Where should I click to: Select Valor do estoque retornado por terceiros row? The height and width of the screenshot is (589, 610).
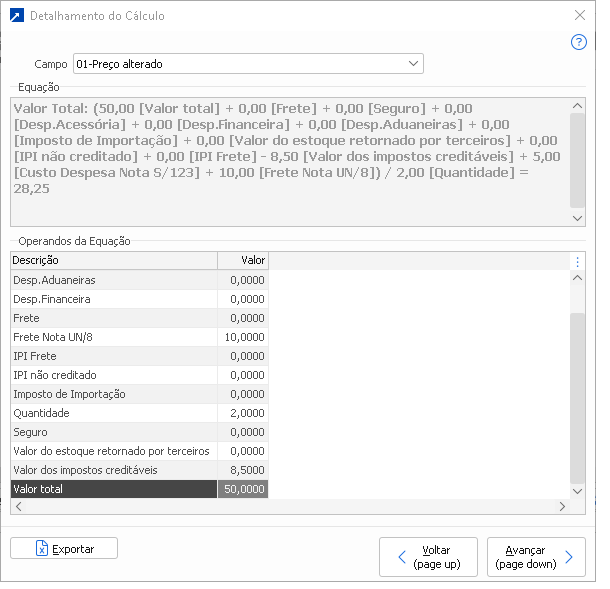139,451
